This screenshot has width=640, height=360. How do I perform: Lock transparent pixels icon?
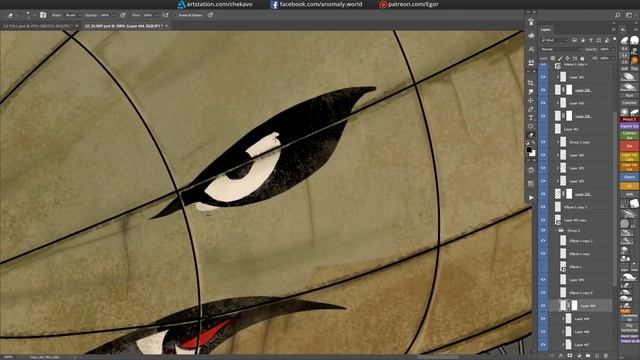coord(553,58)
